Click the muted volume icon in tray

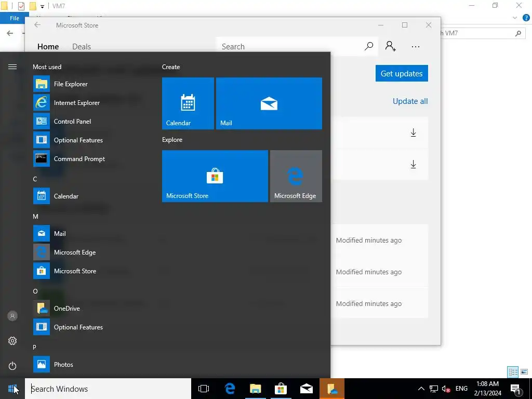point(446,389)
